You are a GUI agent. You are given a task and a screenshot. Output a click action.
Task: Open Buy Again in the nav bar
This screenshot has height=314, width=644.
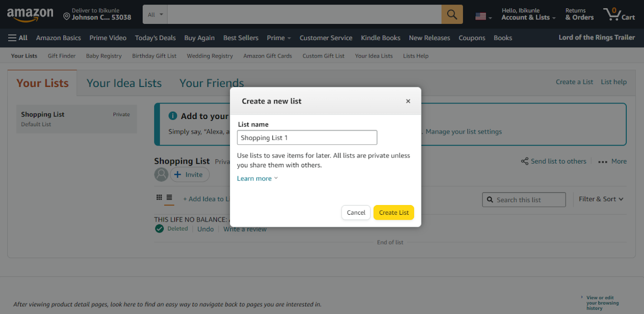[x=199, y=38]
